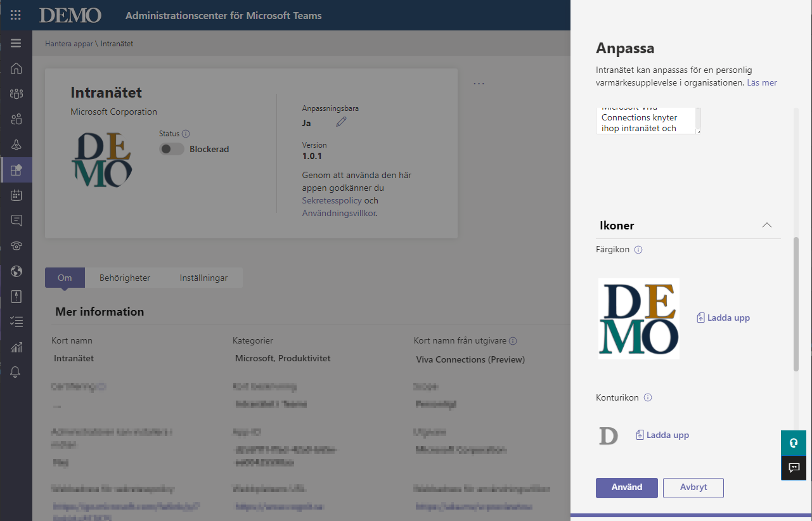Open Analytics and reports chart icon
This screenshot has height=521, width=812.
(x=16, y=347)
